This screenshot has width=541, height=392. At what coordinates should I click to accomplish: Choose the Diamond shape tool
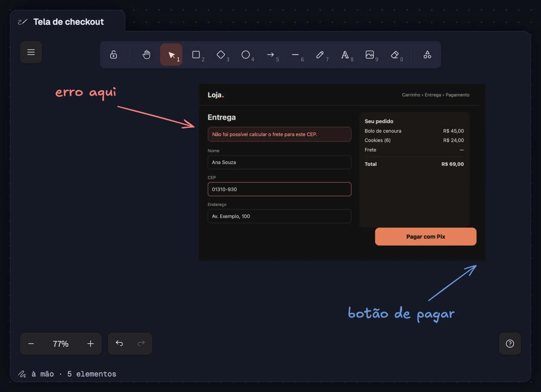pos(221,55)
